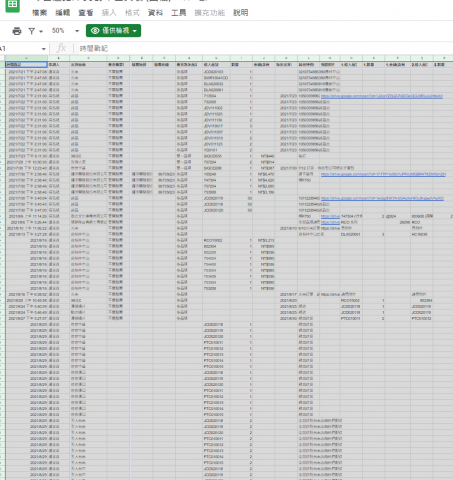
Task: Click the print icon
Action: coord(17,31)
